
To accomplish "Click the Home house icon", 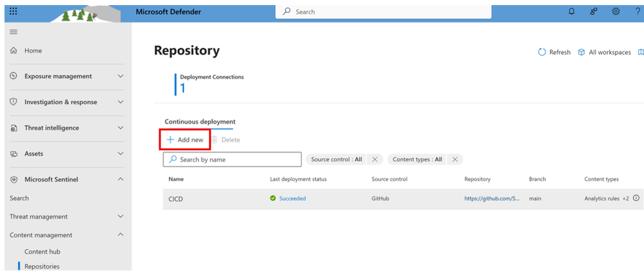I will coord(14,50).
